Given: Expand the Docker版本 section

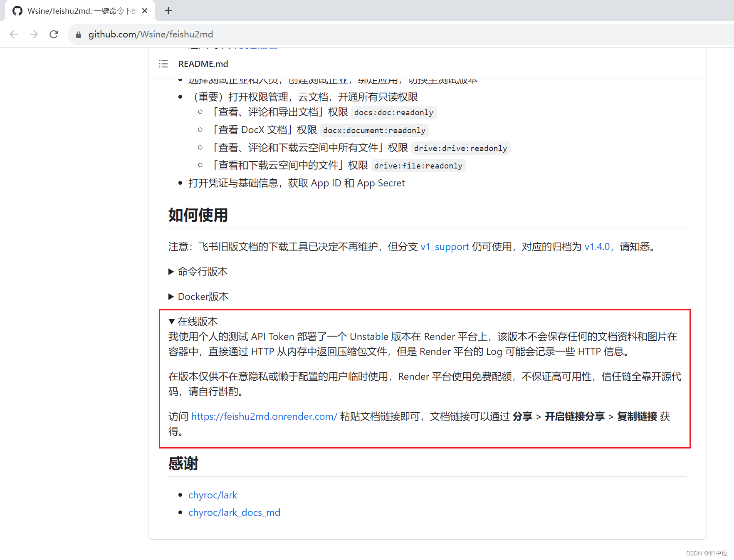Looking at the screenshot, I should click(x=199, y=297).
